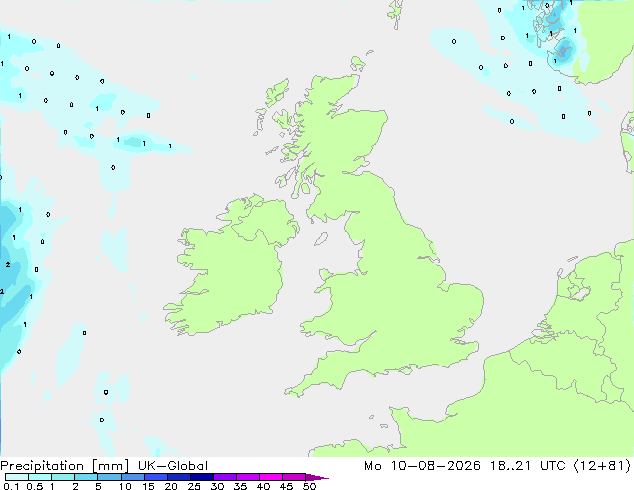Select the 25–30 mm darkest blue swatch
Viewport: 634px width, 490px height.
coord(202,477)
